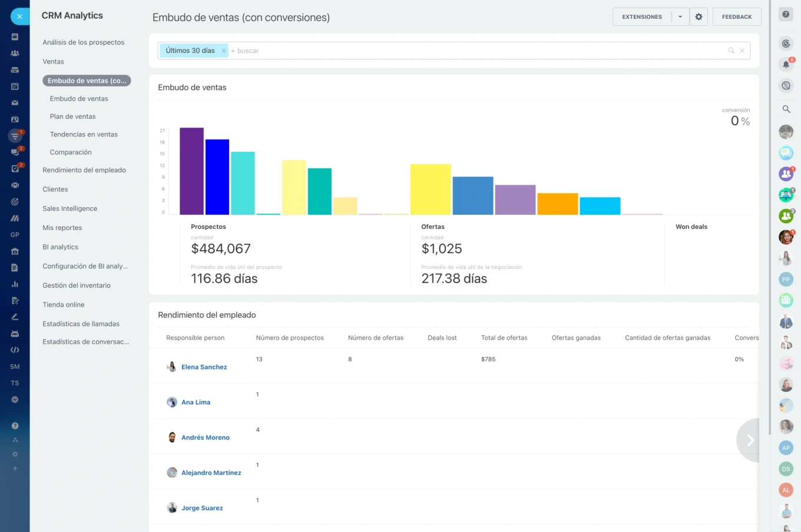Open the calendar icon in left rail

(x=15, y=87)
